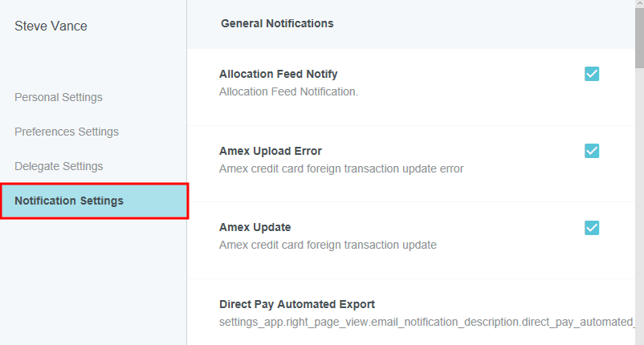Click the Allocation Feed Notify title
This screenshot has width=644, height=345.
278,74
